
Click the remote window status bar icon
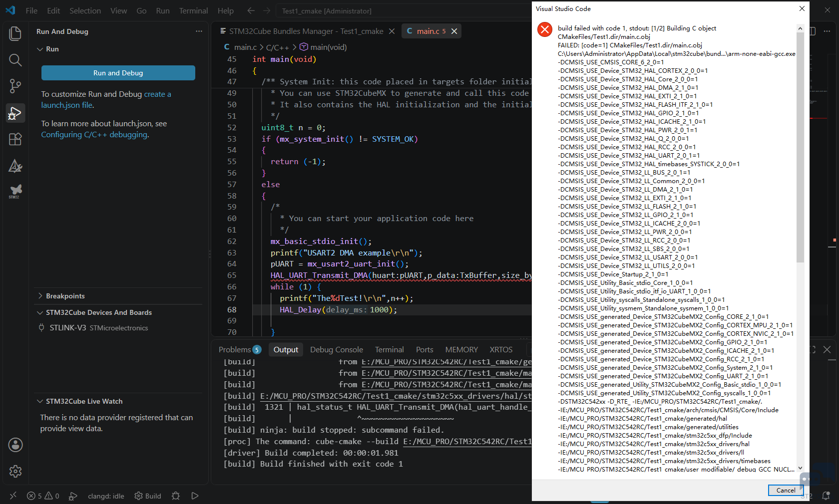tap(13, 496)
